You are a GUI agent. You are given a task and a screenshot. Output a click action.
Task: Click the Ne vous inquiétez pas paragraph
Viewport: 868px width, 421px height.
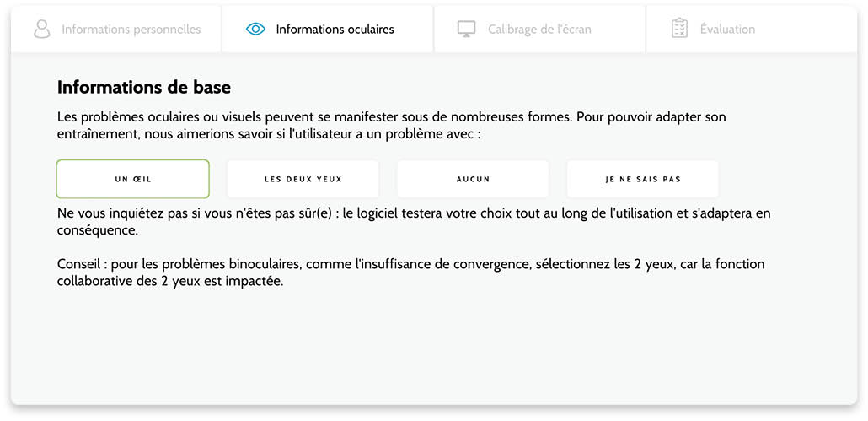(x=414, y=222)
